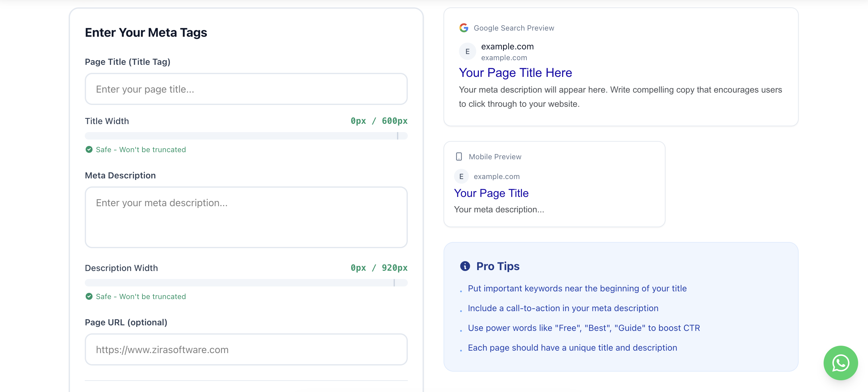Click the Title Width slider handle

coord(398,136)
